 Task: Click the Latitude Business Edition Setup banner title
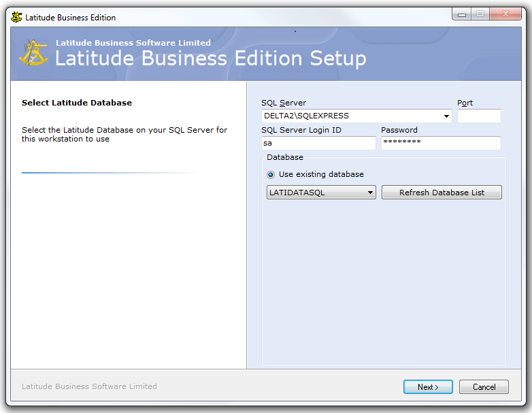pyautogui.click(x=210, y=59)
